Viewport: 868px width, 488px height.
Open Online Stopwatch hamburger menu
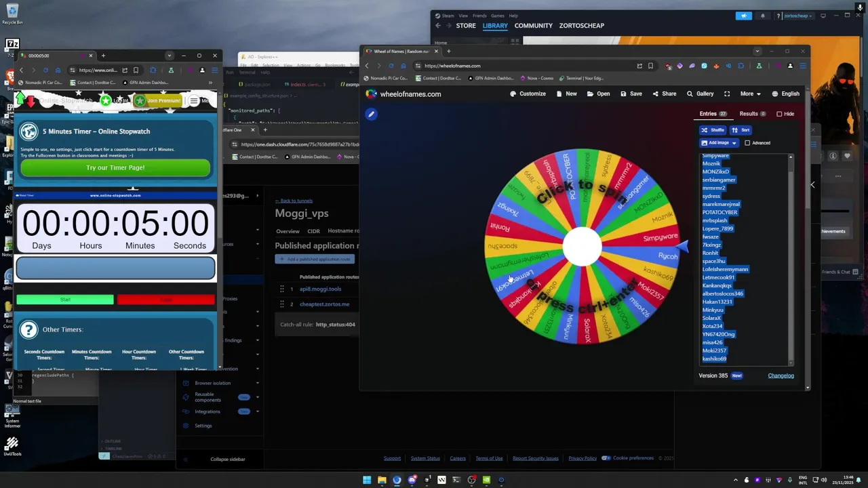pyautogui.click(x=194, y=100)
